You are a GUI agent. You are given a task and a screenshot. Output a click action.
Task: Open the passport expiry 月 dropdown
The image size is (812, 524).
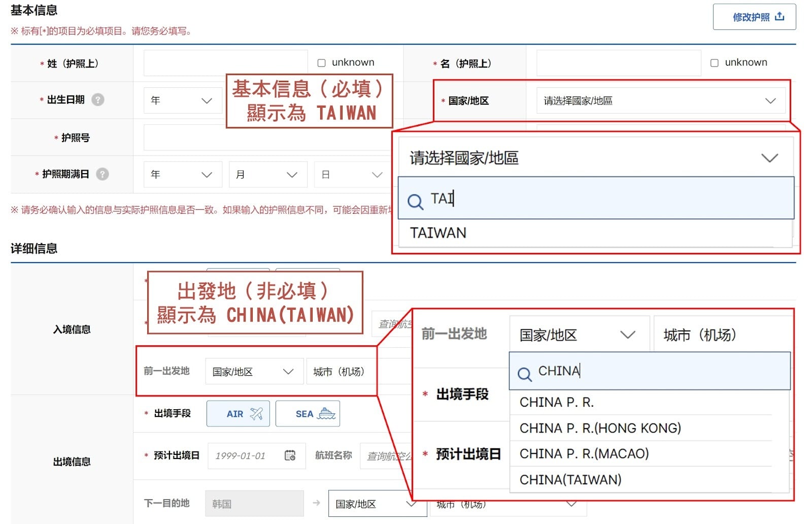(267, 175)
